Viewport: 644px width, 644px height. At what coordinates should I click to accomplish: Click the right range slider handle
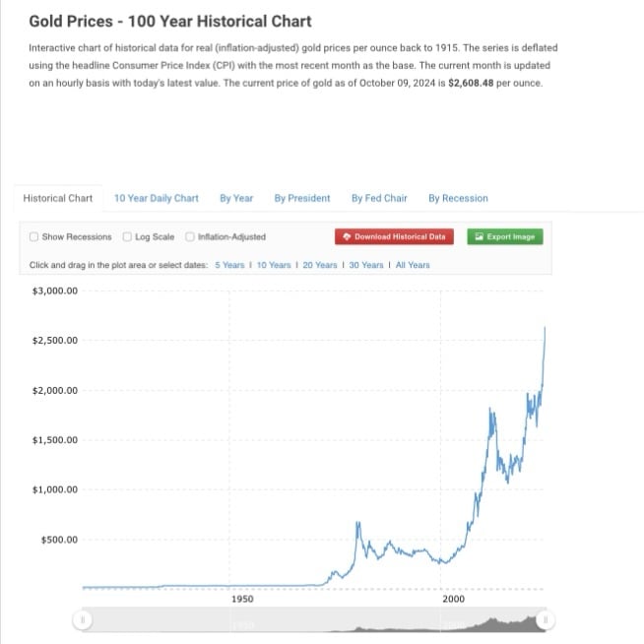click(x=546, y=619)
